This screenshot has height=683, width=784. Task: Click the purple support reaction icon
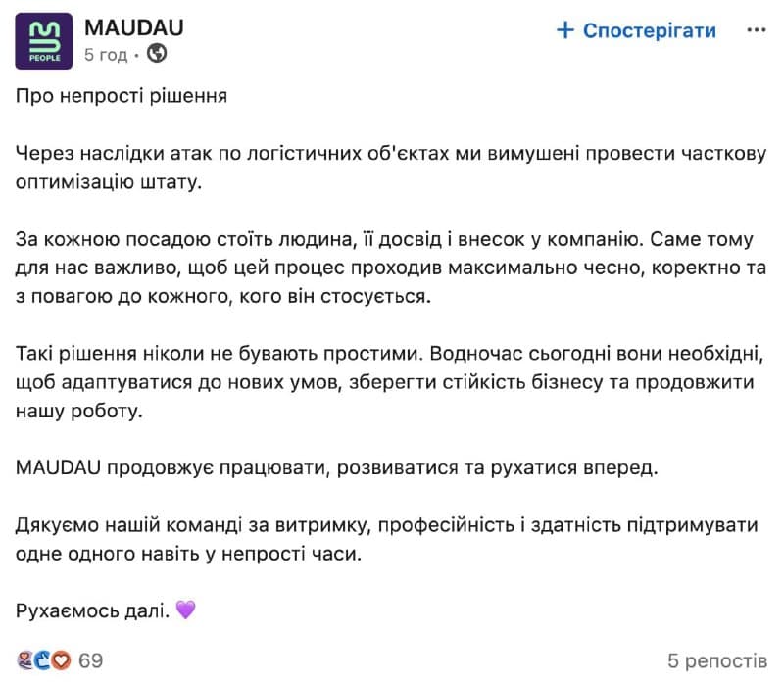25,660
